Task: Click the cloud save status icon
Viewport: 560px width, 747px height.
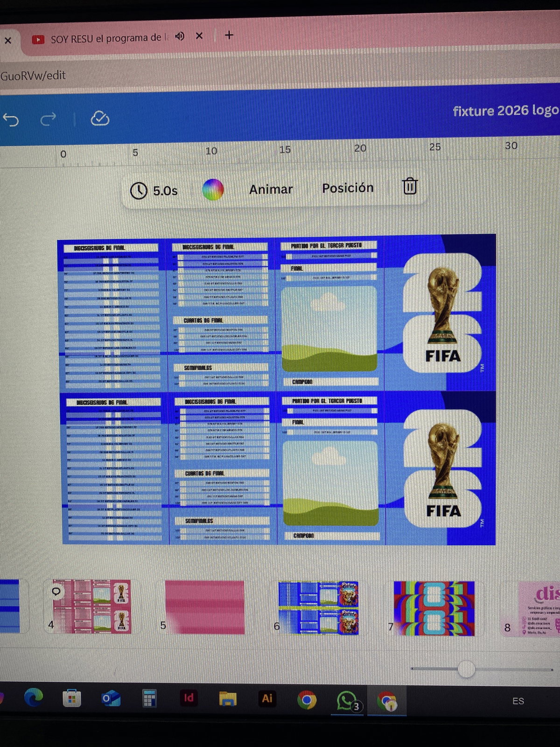Action: click(99, 119)
